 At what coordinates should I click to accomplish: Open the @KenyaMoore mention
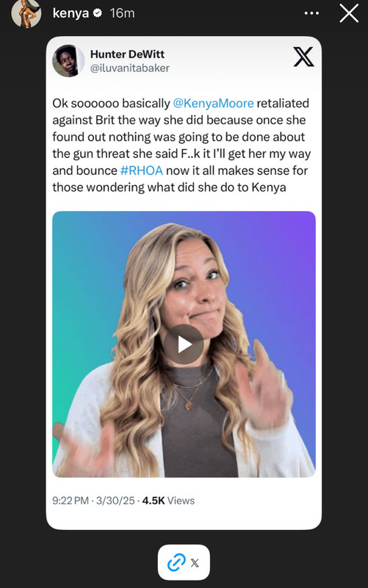tap(213, 103)
